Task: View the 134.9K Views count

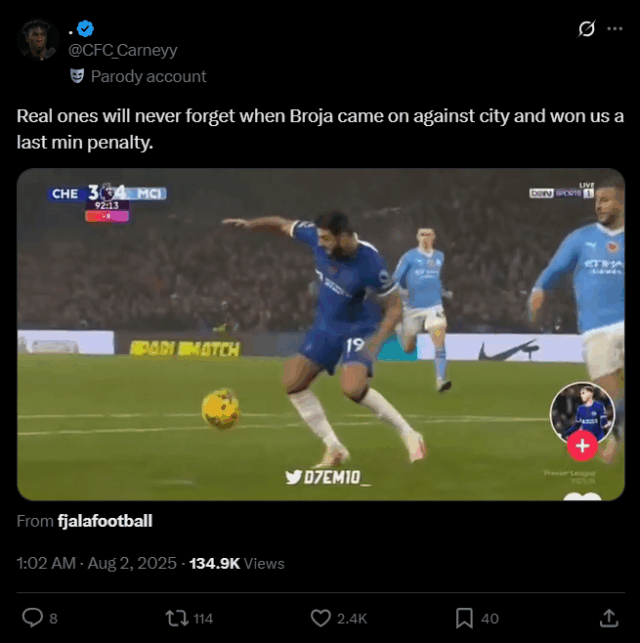Action: [x=237, y=563]
